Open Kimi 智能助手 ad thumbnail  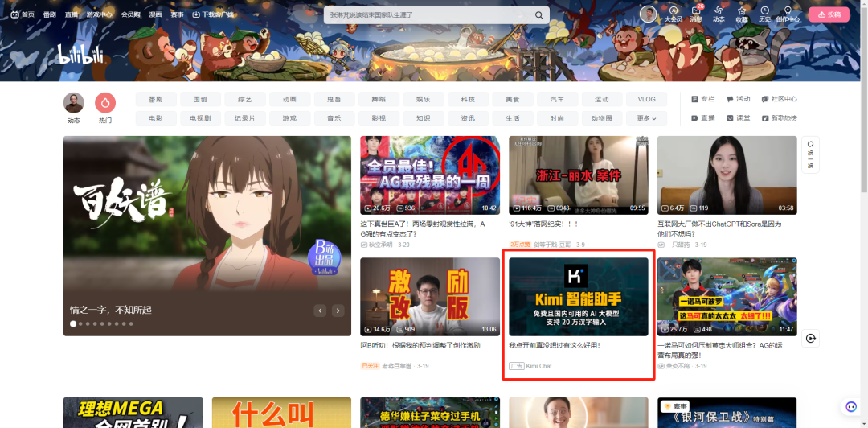tap(579, 297)
